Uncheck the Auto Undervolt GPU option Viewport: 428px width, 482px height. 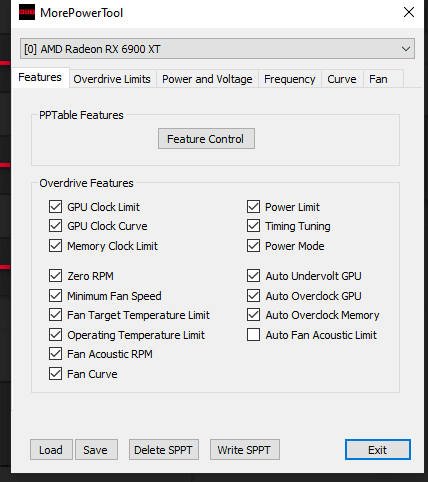253,276
